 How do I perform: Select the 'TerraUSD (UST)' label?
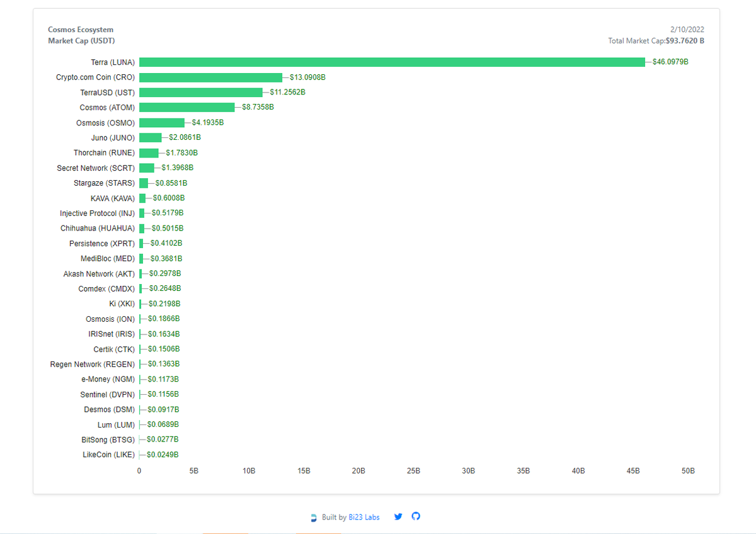[108, 93]
